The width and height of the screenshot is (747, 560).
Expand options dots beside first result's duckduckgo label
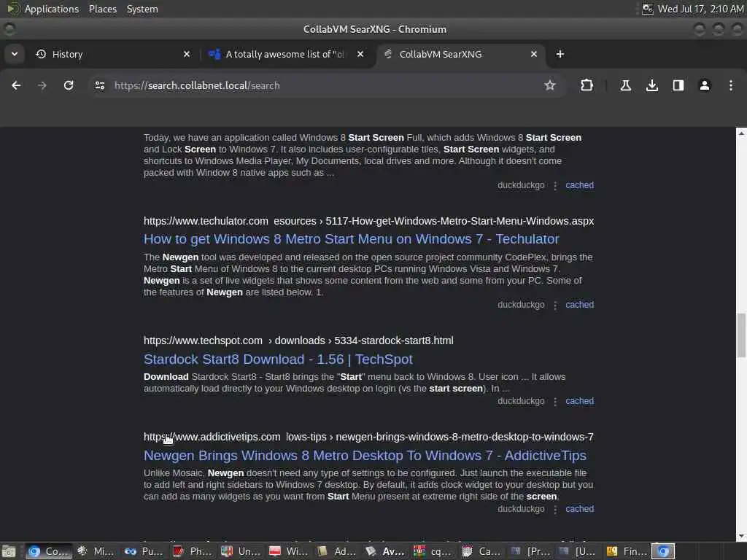[x=555, y=186]
